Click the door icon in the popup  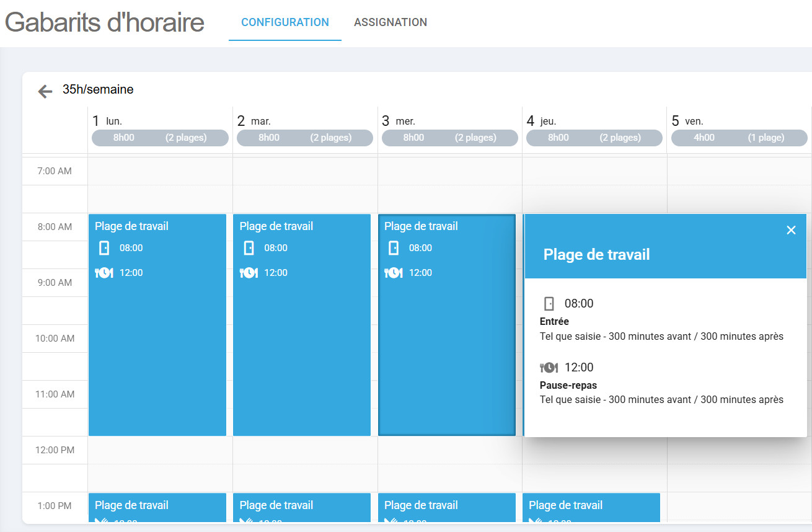tap(549, 304)
